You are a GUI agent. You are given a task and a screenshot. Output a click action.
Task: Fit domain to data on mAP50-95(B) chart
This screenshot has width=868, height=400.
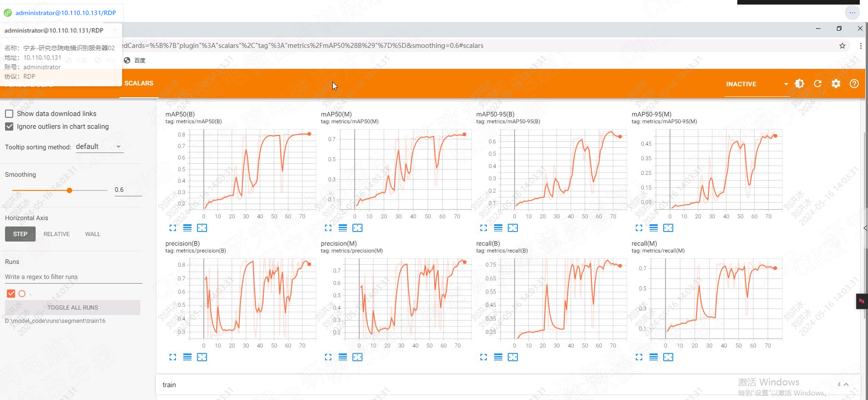click(x=513, y=228)
